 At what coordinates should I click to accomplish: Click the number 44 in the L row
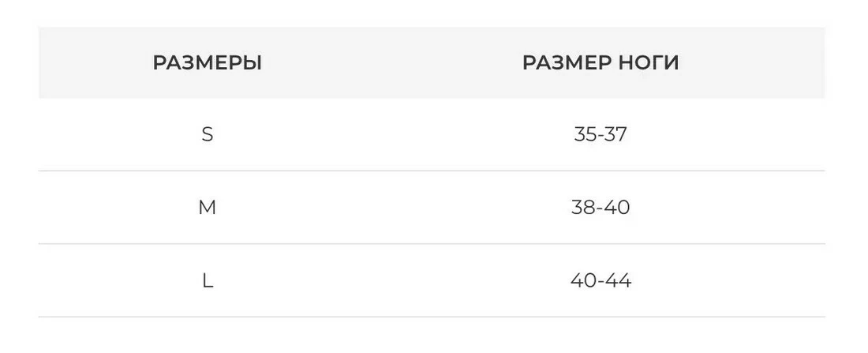point(619,280)
